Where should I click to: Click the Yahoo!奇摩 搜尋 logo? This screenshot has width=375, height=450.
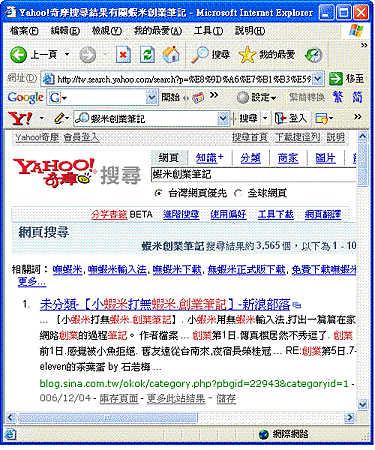[77, 172]
